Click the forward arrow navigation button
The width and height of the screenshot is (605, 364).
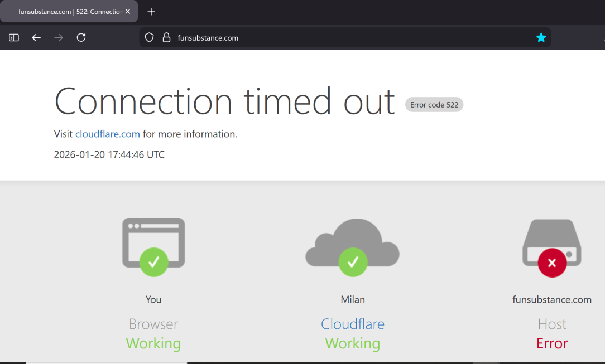[59, 38]
